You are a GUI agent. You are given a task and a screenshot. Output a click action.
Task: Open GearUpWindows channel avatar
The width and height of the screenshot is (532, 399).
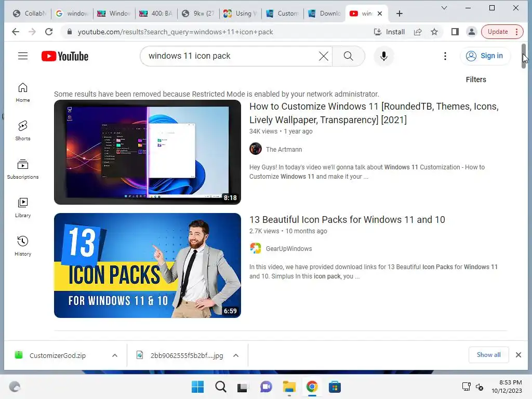[256, 248]
